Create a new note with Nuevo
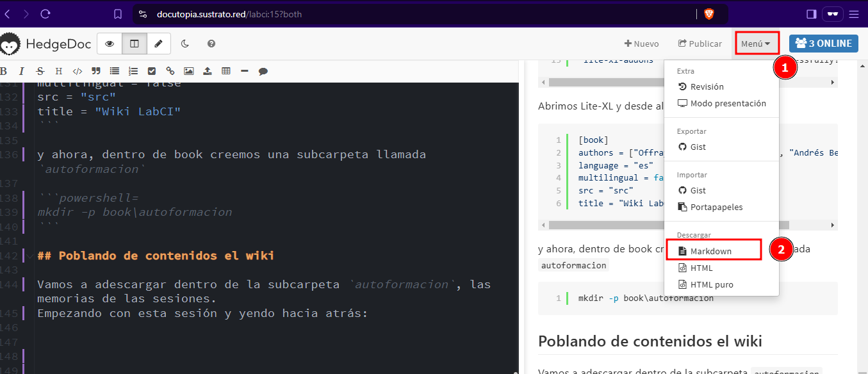This screenshot has width=868, height=374. tap(642, 44)
